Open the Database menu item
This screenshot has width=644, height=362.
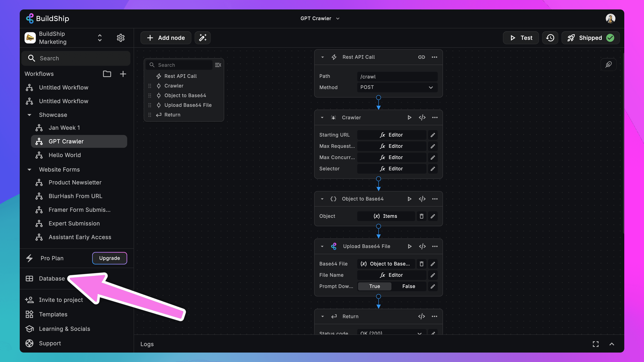[52, 279]
